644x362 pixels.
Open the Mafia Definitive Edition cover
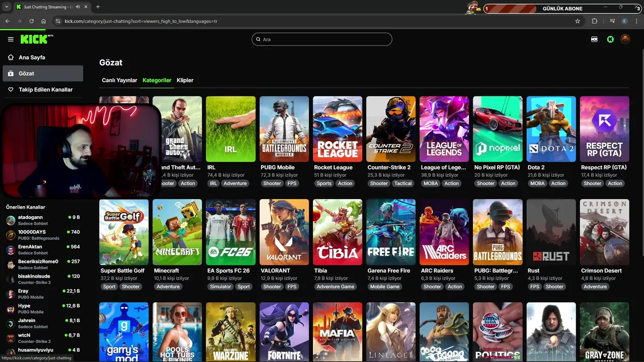click(x=338, y=332)
